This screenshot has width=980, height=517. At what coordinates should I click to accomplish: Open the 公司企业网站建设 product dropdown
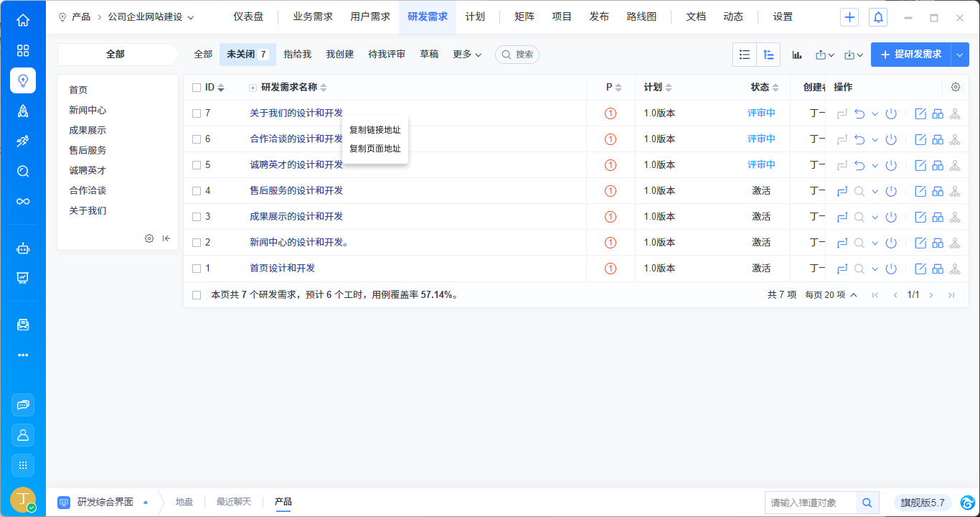click(151, 17)
